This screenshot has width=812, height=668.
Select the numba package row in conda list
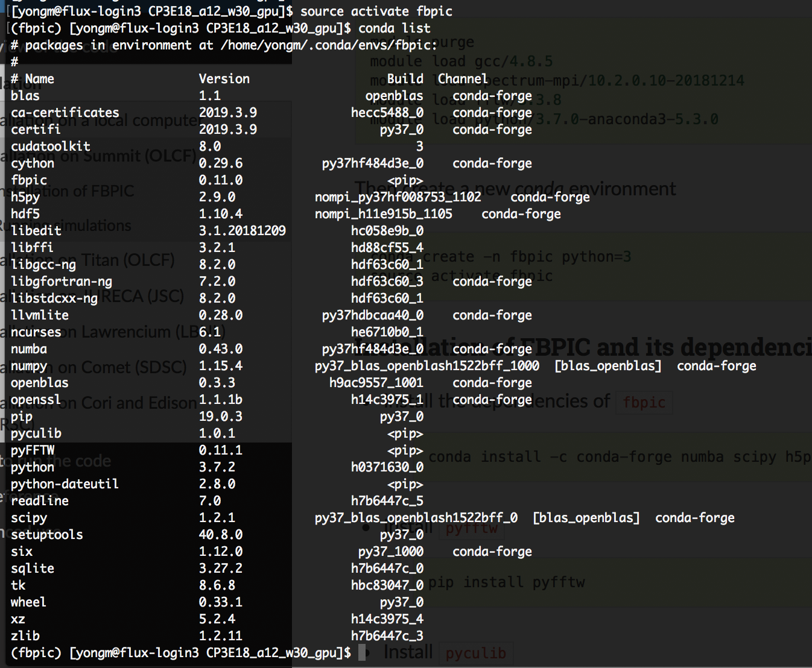(x=28, y=348)
